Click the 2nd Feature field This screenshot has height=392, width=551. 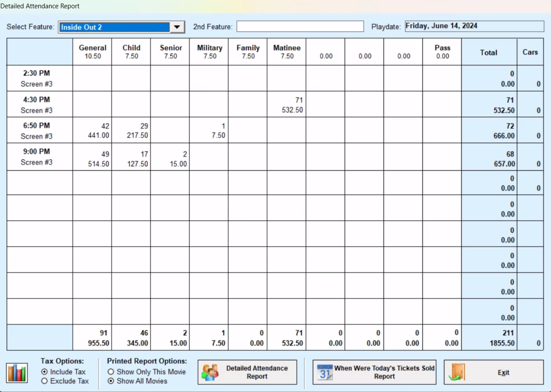click(300, 27)
